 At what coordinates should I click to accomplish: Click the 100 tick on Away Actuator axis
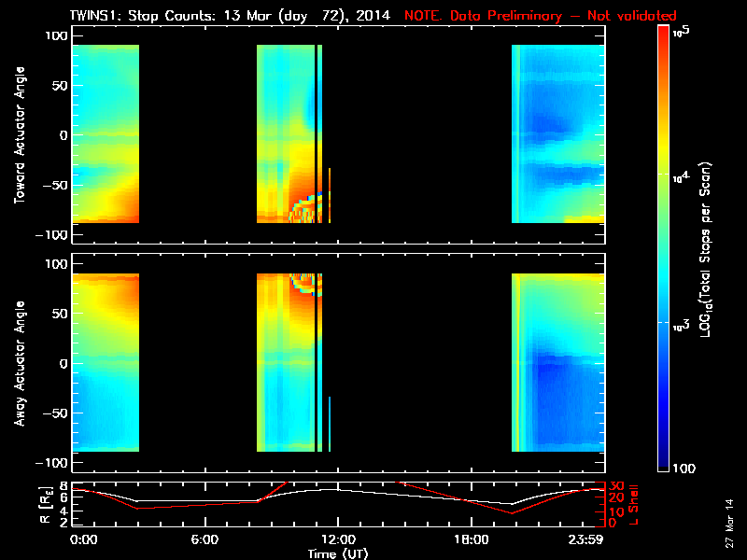pyautogui.click(x=56, y=264)
